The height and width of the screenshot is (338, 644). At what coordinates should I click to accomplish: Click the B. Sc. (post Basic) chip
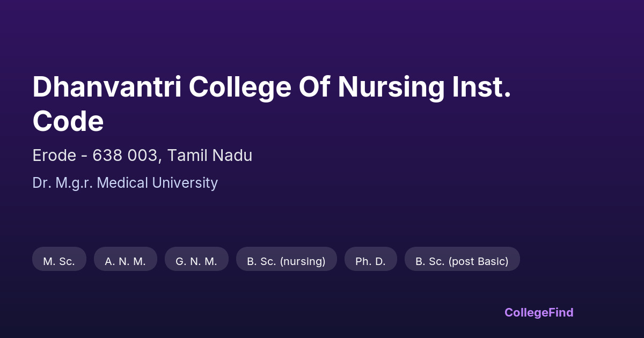462,261
